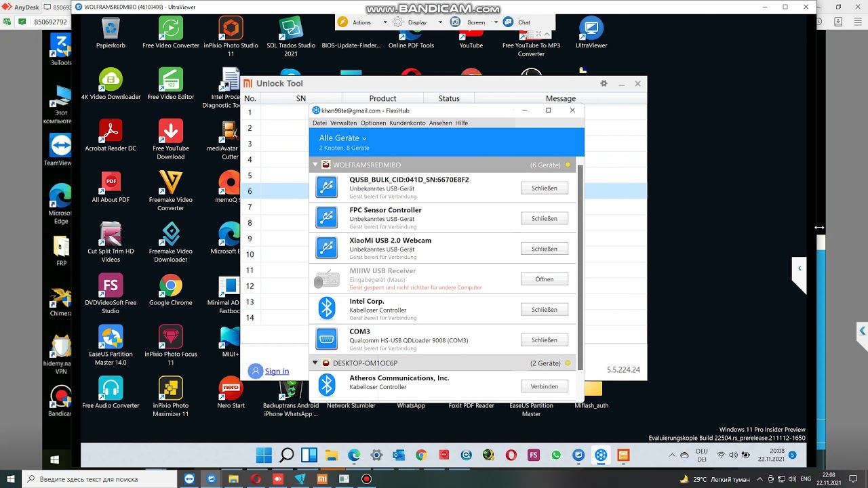
Task: Open Free Video Converter desktop icon
Action: (171, 33)
